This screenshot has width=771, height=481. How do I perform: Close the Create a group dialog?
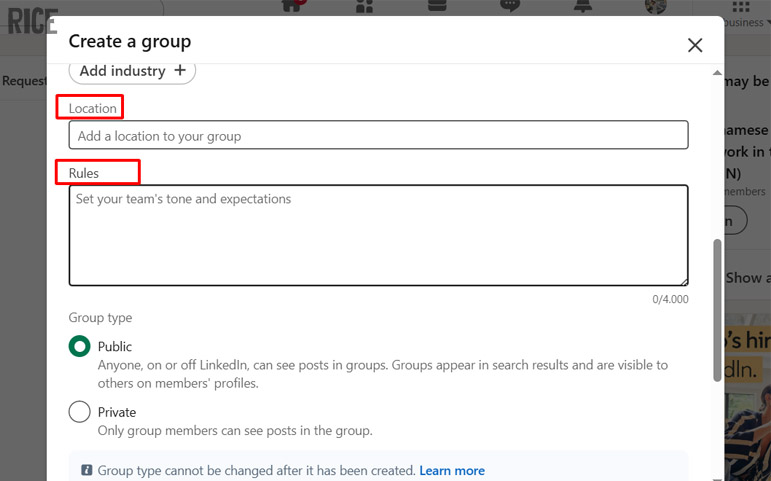(695, 45)
